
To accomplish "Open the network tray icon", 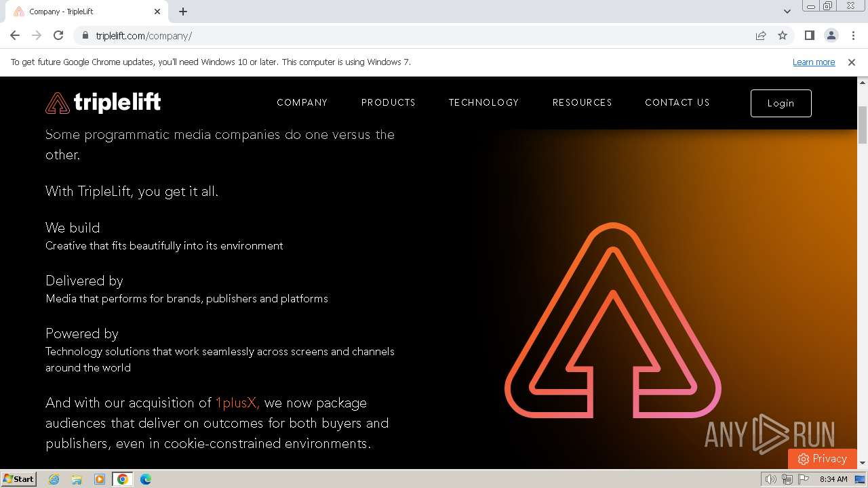I will pyautogui.click(x=787, y=479).
